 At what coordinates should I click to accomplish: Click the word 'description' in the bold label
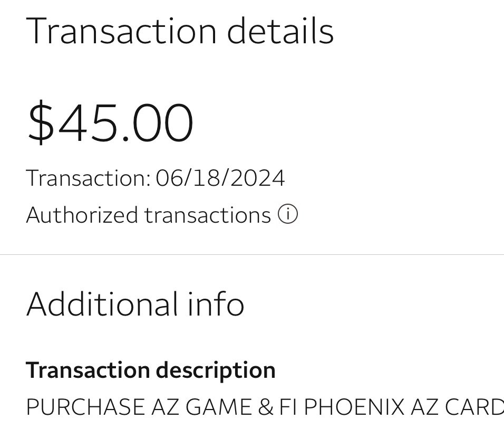click(216, 370)
